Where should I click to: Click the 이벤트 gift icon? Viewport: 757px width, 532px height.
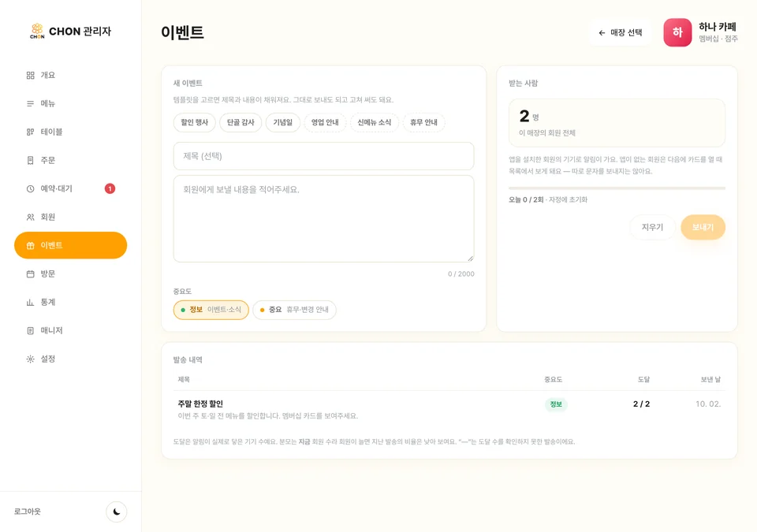pos(31,245)
